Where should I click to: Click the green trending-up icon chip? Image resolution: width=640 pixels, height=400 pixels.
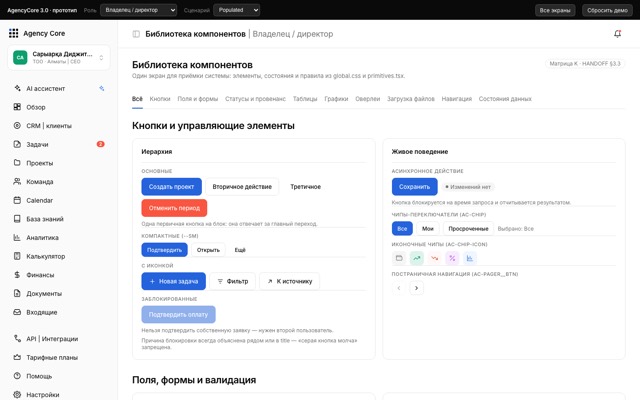[417, 258]
